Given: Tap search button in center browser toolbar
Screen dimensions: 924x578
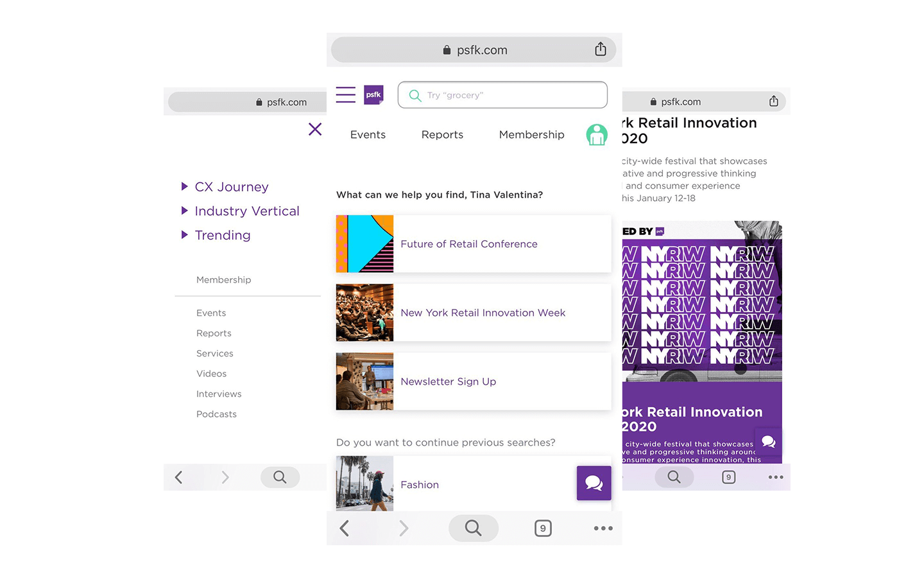Looking at the screenshot, I should (474, 528).
